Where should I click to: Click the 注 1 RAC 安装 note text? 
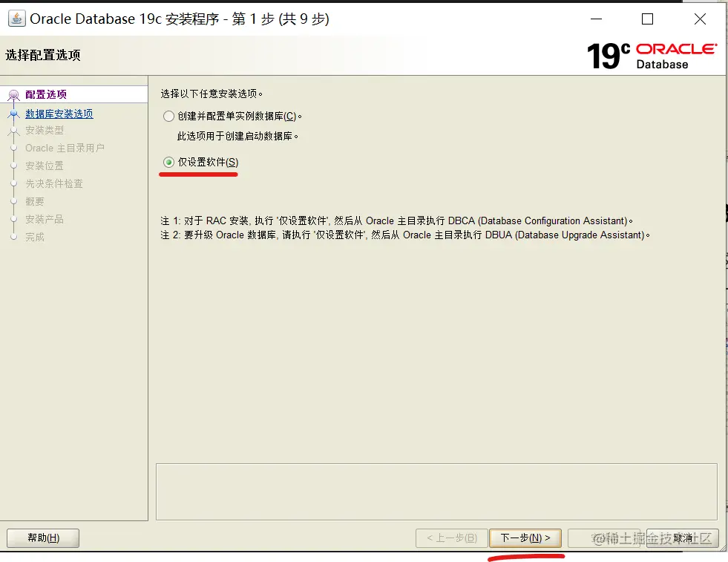pyautogui.click(x=396, y=220)
